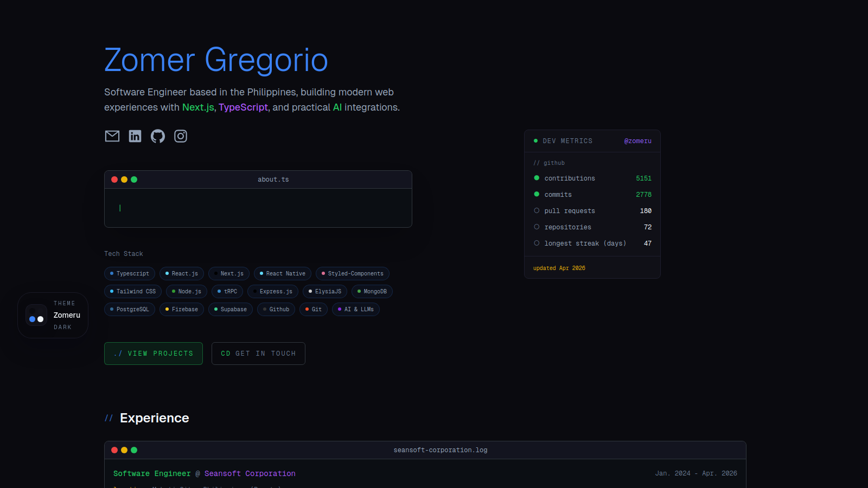Image resolution: width=868 pixels, height=488 pixels.
Task: Click the Tech Stack label
Action: pyautogui.click(x=124, y=254)
